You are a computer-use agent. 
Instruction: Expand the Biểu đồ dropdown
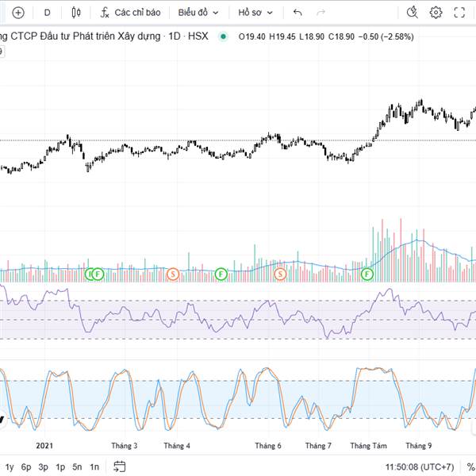(198, 13)
